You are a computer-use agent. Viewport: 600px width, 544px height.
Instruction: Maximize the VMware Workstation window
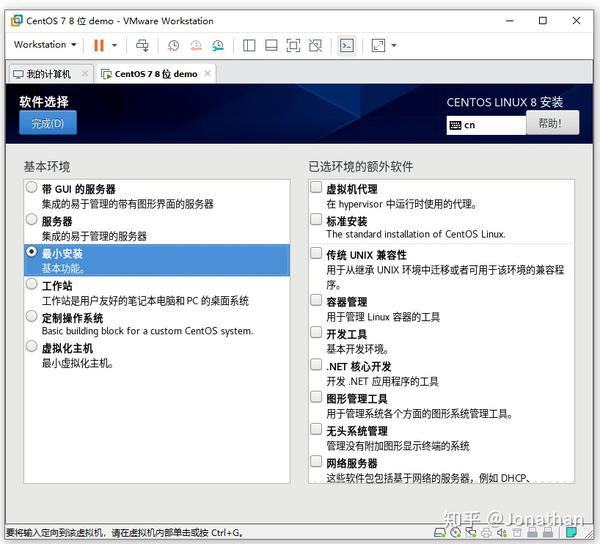(x=543, y=21)
